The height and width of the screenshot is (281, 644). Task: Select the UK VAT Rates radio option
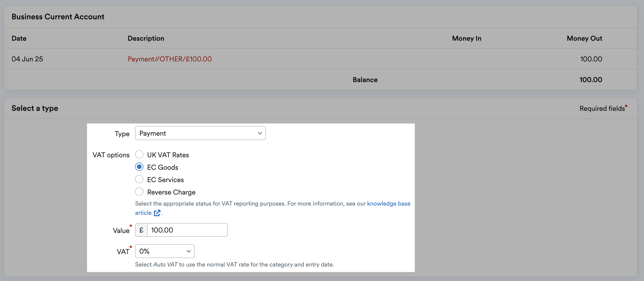click(x=139, y=154)
